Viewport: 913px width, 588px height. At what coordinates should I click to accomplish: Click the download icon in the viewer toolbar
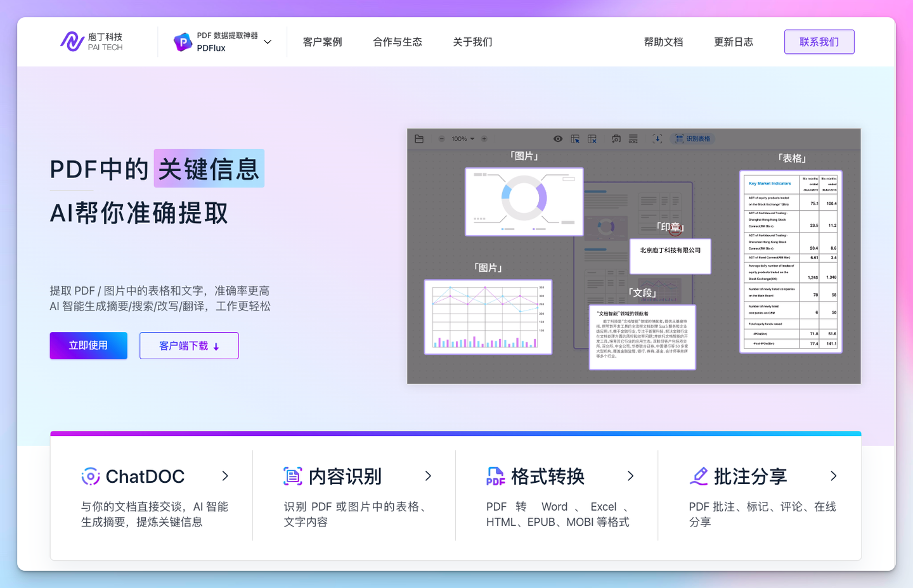click(x=658, y=138)
